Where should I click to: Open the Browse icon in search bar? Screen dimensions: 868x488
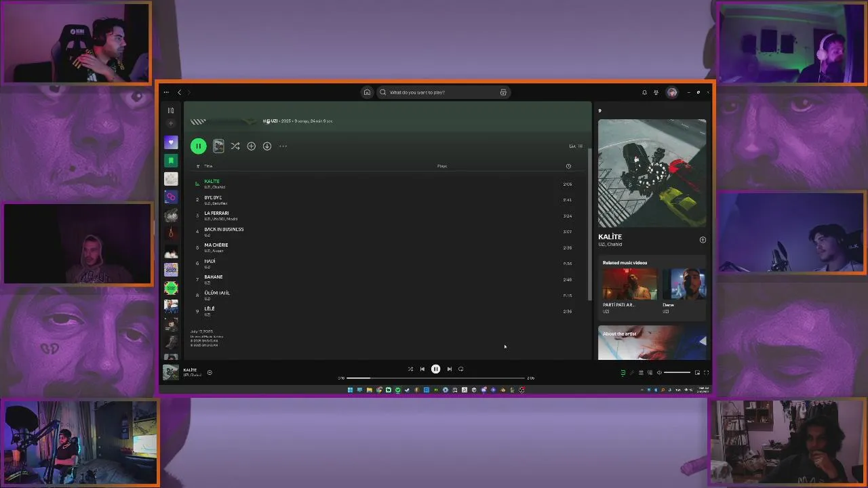pyautogui.click(x=503, y=92)
